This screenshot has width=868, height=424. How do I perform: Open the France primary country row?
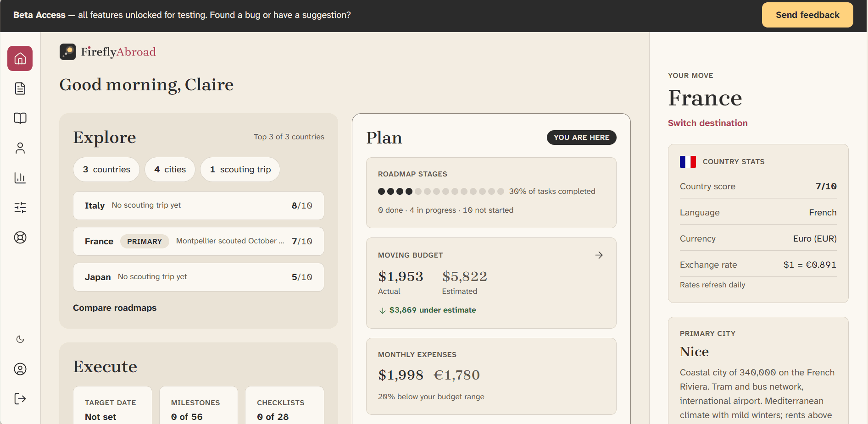(x=199, y=241)
